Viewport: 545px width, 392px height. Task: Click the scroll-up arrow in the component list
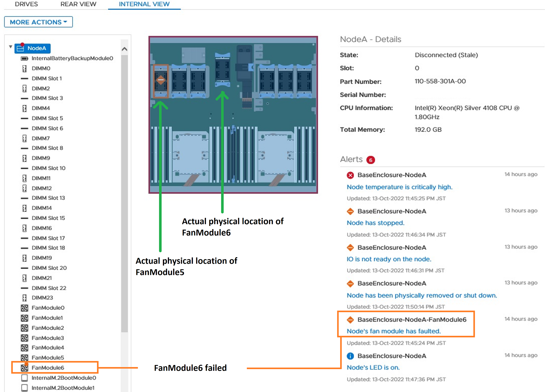124,48
